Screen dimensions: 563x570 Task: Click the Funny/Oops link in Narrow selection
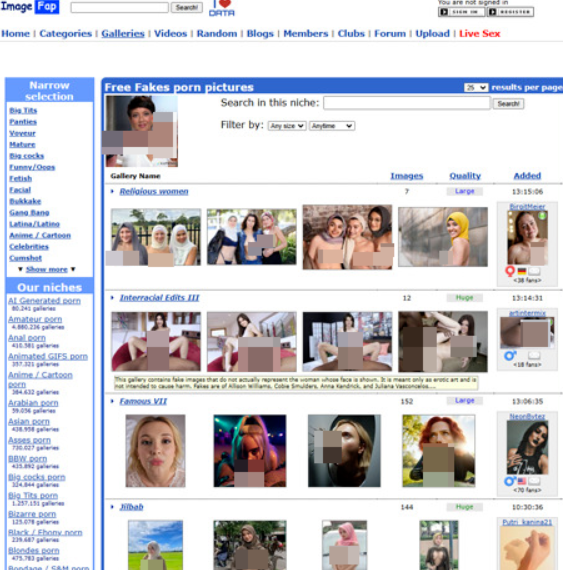coord(32,167)
